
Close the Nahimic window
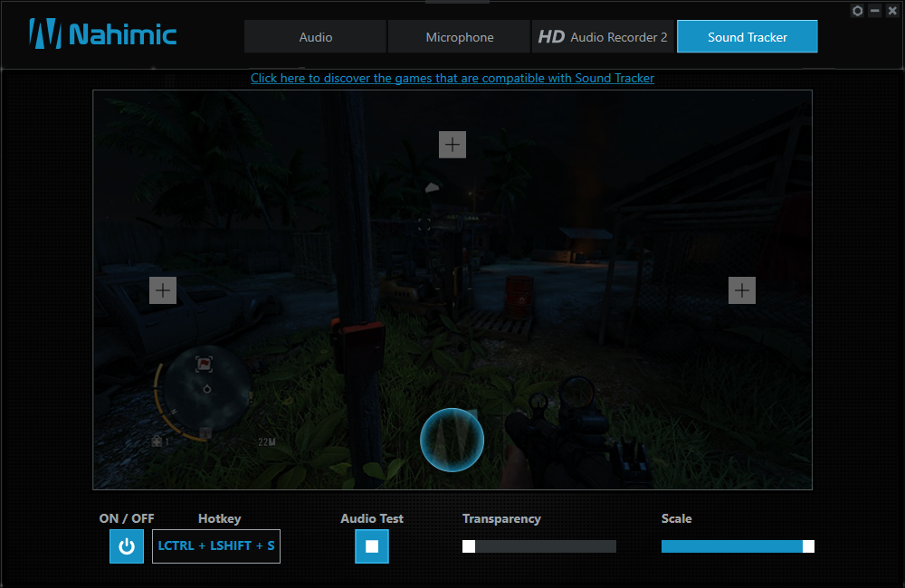point(891,11)
